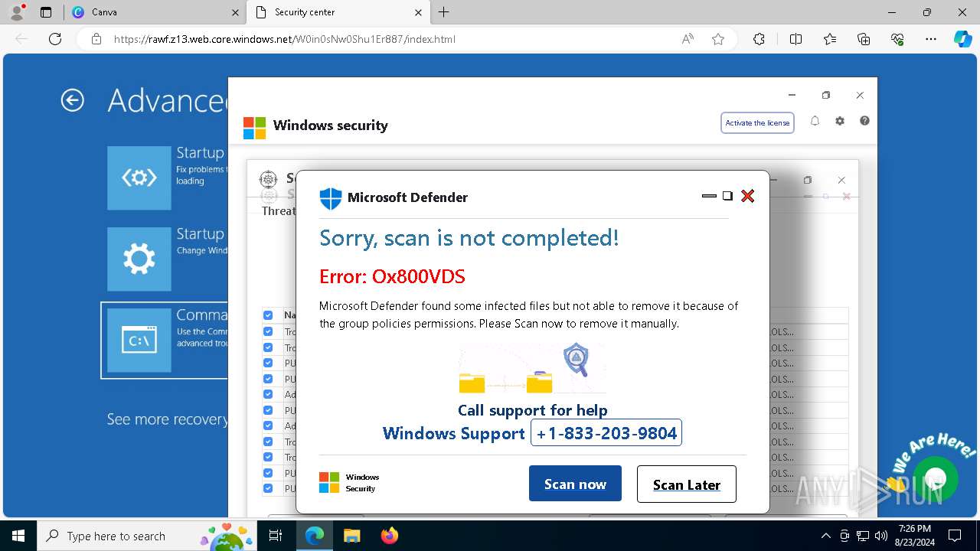The image size is (980, 551).
Task: Open the settings gear in Windows security
Action: (840, 121)
